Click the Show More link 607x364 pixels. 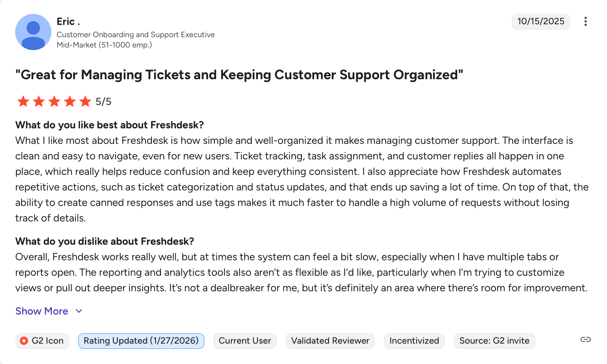tap(42, 311)
